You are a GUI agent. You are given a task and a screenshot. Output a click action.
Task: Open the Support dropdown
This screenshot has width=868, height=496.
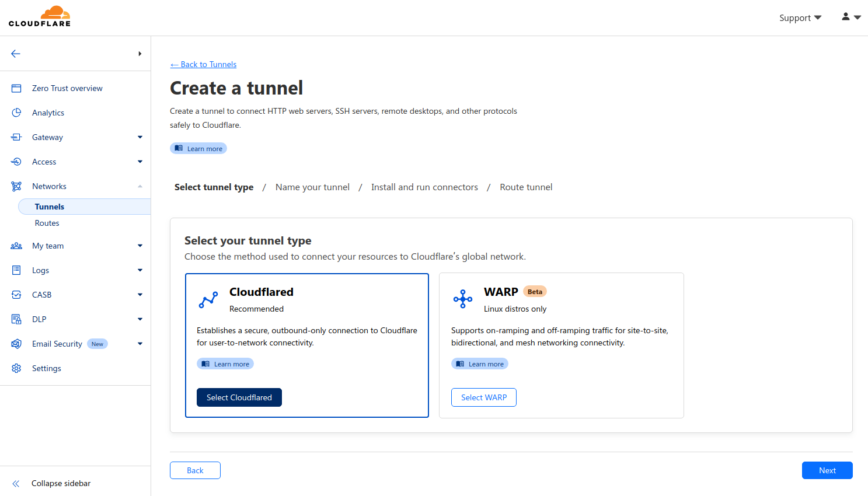(800, 18)
